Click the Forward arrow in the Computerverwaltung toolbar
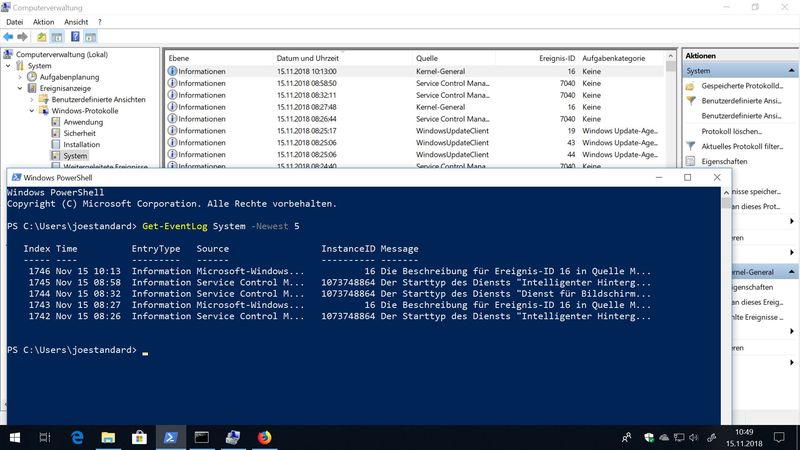800x450 pixels. coord(22,37)
